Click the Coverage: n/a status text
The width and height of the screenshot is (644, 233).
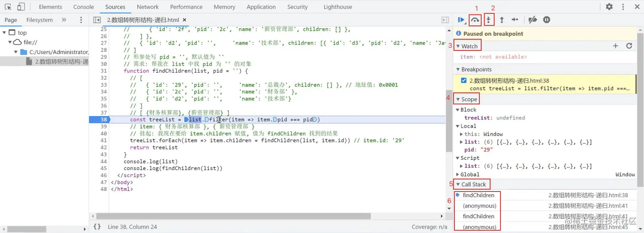coord(429,227)
